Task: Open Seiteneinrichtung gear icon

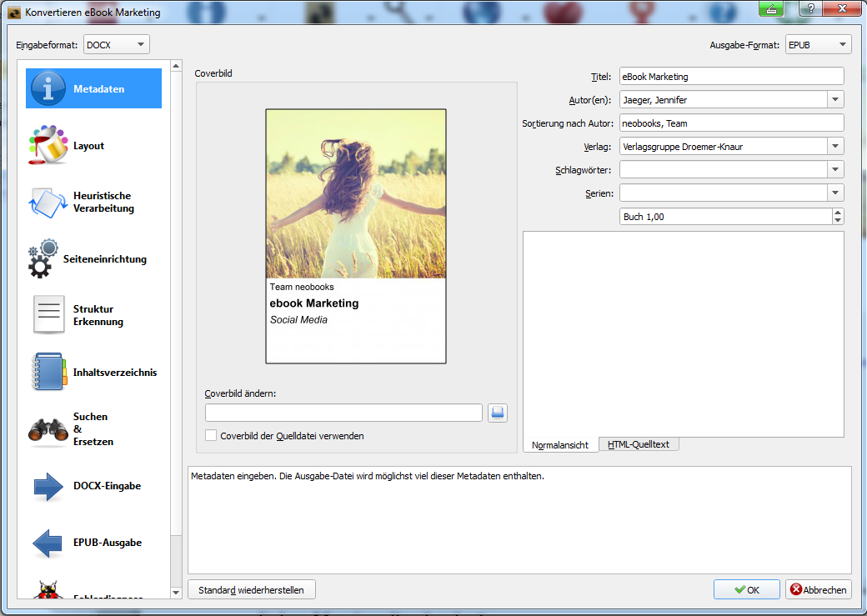Action: [x=43, y=259]
